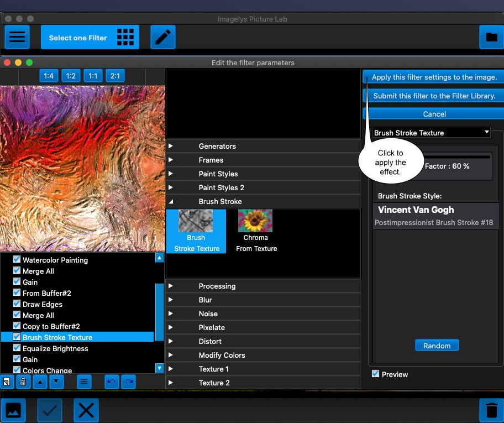Click the X cancel icon in bottom bar
The image size is (504, 423).
(86, 410)
